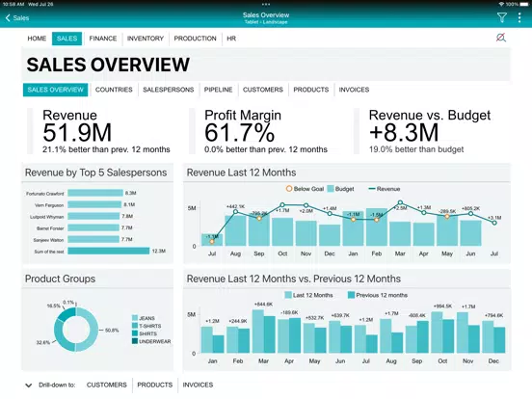This screenshot has height=399, width=532.
Task: Select the PIPELINE sub-tab
Action: click(x=218, y=90)
